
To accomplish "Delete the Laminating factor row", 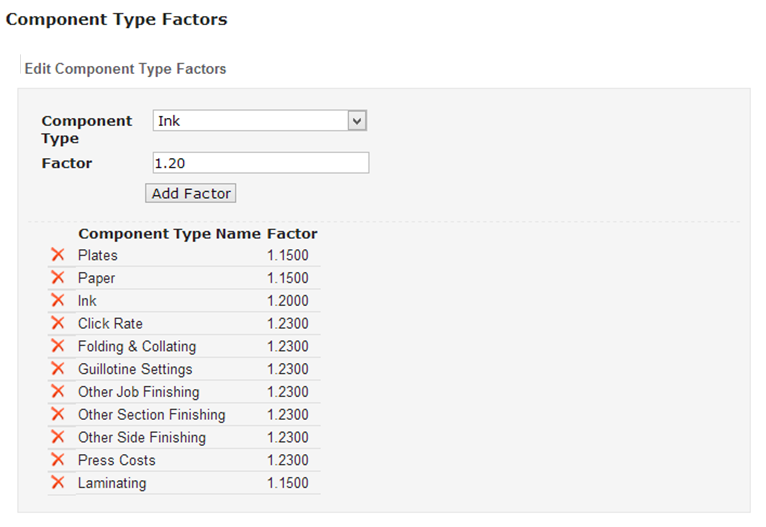I will tap(57, 483).
